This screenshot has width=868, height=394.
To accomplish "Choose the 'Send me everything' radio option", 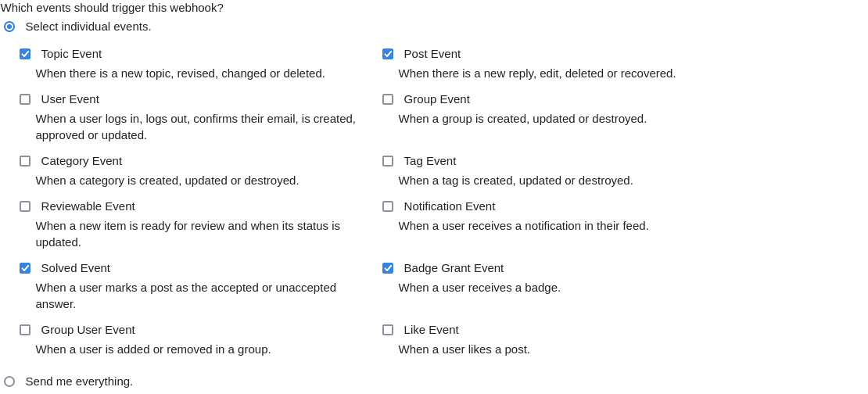I will click(9, 381).
